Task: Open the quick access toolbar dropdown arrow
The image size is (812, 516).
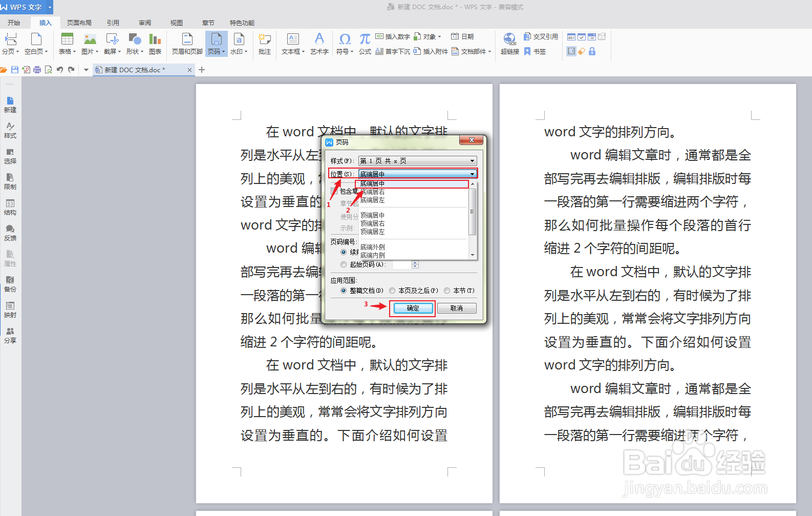Action: pyautogui.click(x=86, y=70)
